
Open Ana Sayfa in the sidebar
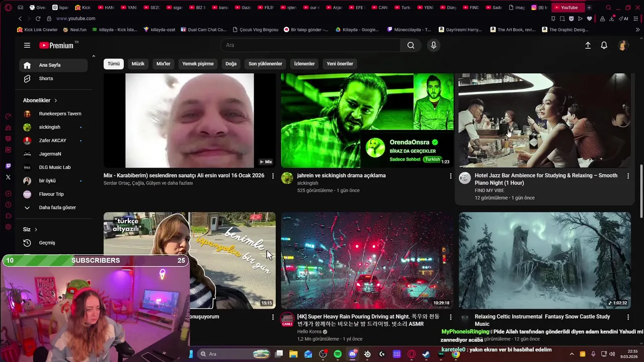coord(53,65)
